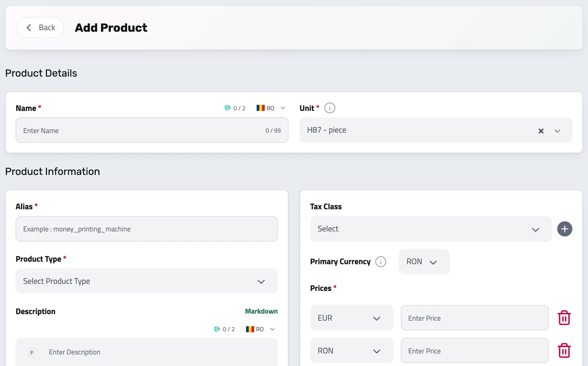
Task: Click the Markdown link
Action: [x=261, y=311]
